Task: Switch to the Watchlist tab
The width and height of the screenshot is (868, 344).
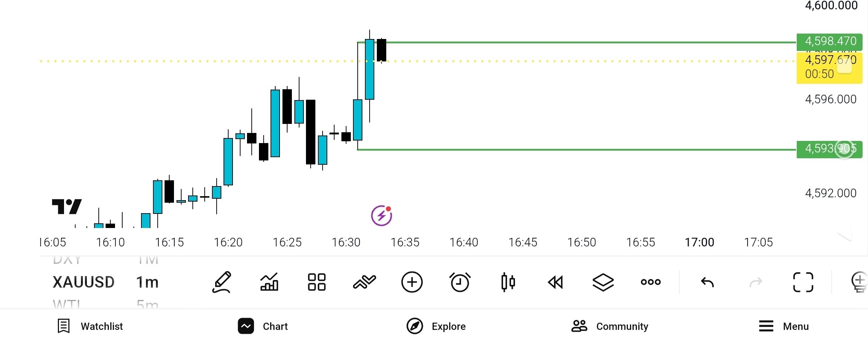Action: tap(90, 326)
